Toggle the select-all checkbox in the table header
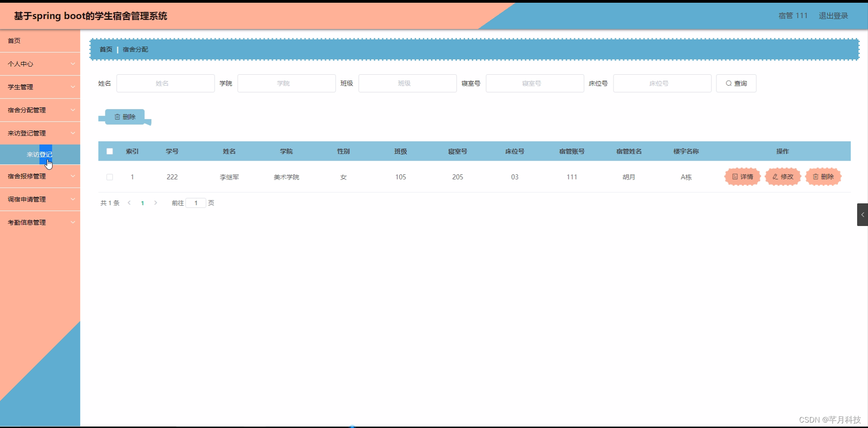 coord(109,151)
